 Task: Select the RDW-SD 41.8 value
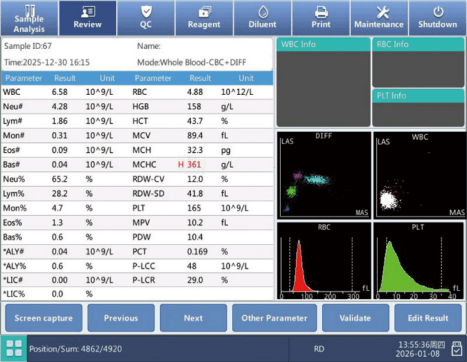(195, 194)
